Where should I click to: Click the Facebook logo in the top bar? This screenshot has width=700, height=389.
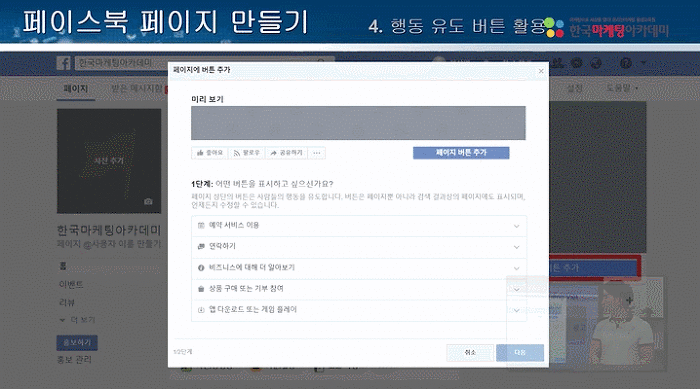click(63, 63)
